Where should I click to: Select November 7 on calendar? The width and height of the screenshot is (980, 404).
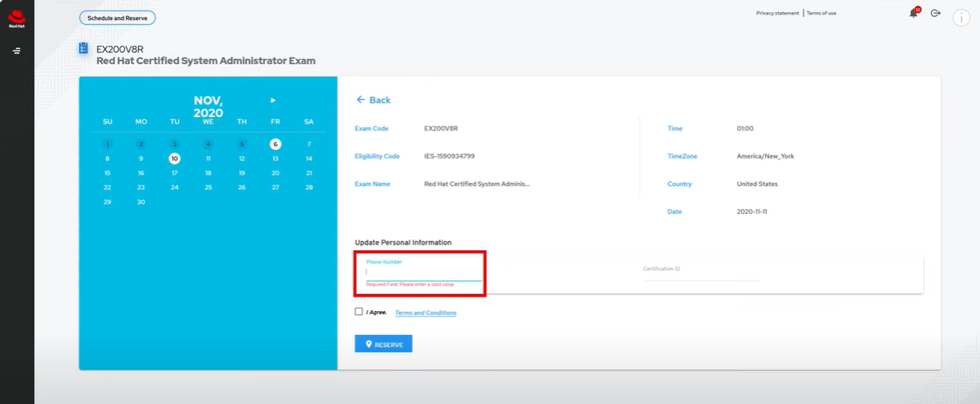309,144
